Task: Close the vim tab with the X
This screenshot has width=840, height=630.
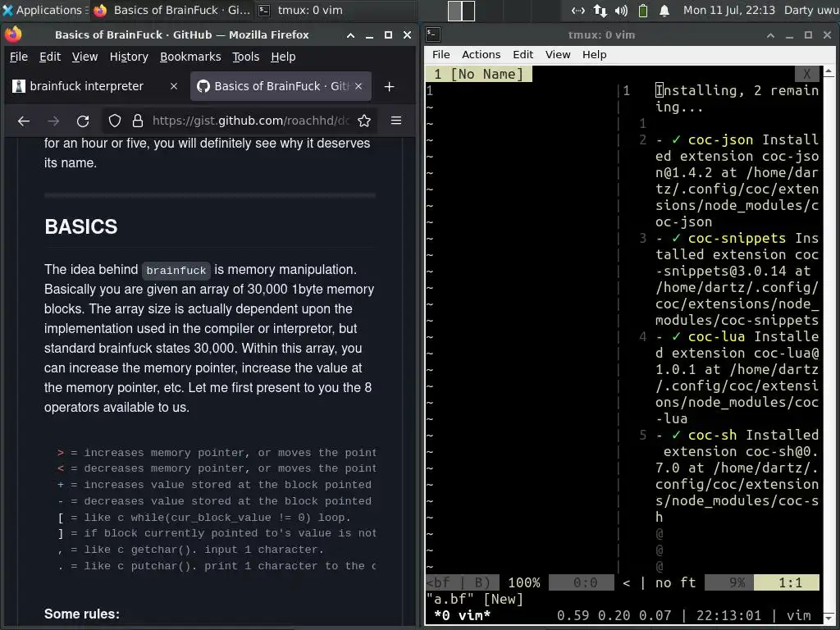Action: [x=807, y=74]
